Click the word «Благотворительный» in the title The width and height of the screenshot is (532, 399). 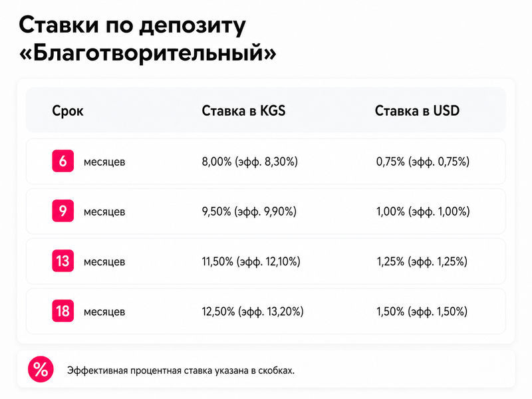pyautogui.click(x=148, y=53)
